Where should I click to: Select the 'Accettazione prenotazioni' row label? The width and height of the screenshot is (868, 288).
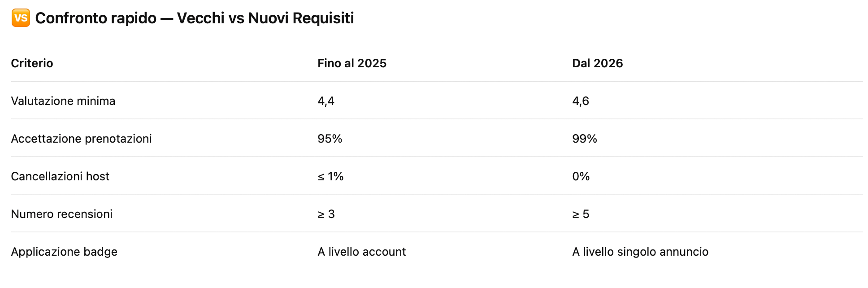tap(81, 139)
